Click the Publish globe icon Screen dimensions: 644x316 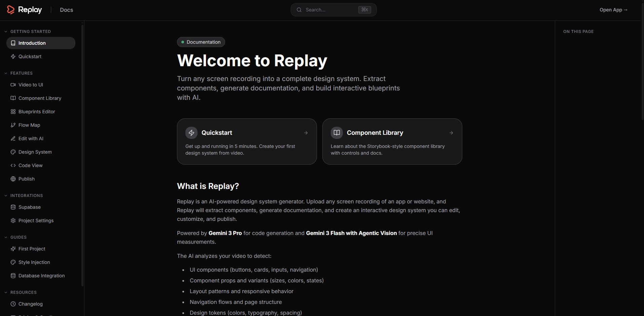click(13, 179)
